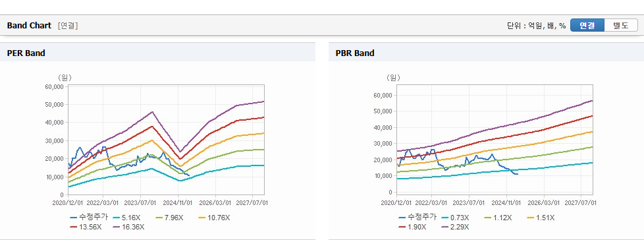644x240 pixels.
Task: Toggle 13.56X red legend entry
Action: [x=86, y=227]
